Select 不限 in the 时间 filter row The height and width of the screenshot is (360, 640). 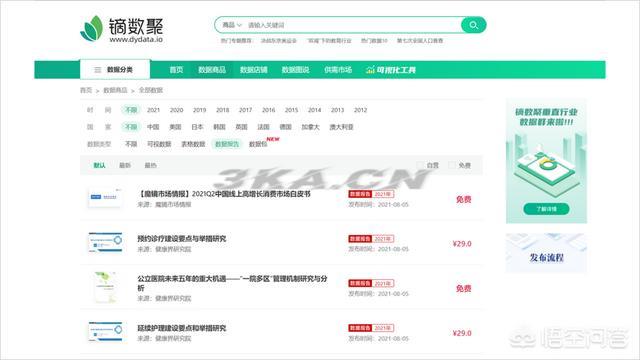pyautogui.click(x=131, y=110)
